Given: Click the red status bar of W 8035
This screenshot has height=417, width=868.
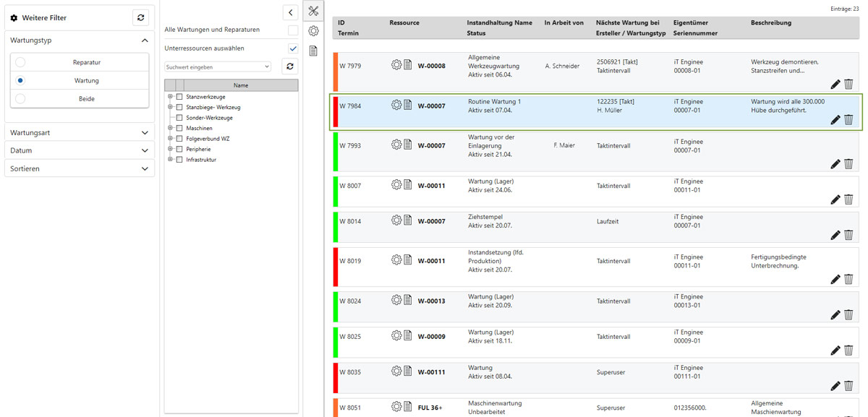Looking at the screenshot, I should click(x=336, y=377).
